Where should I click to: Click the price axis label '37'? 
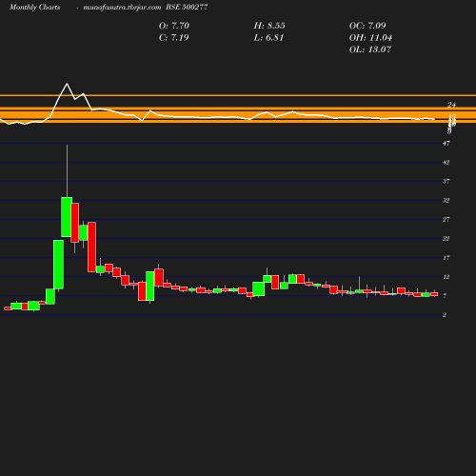pyautogui.click(x=446, y=182)
